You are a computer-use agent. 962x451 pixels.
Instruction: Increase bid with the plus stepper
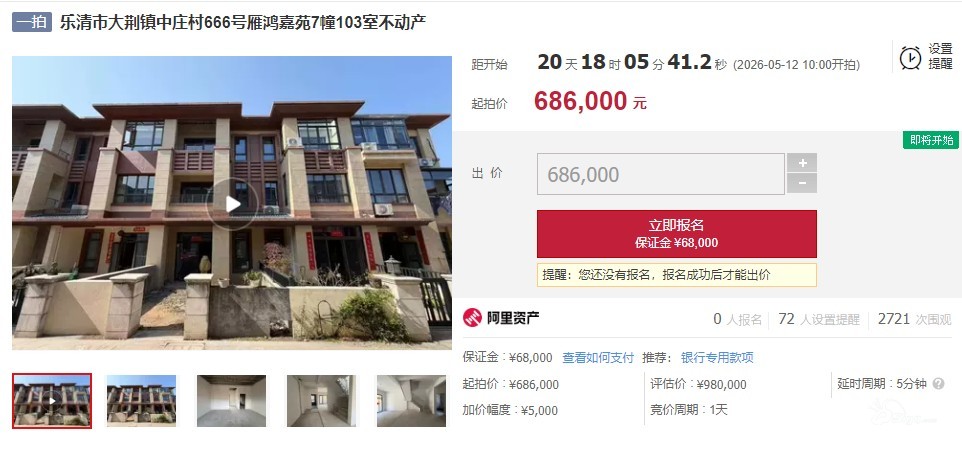click(x=802, y=163)
